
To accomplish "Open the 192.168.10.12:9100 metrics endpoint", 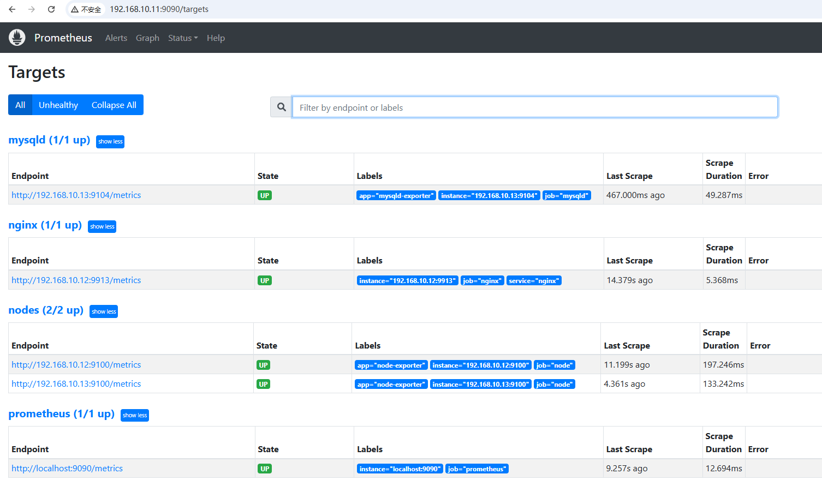I will tap(76, 365).
